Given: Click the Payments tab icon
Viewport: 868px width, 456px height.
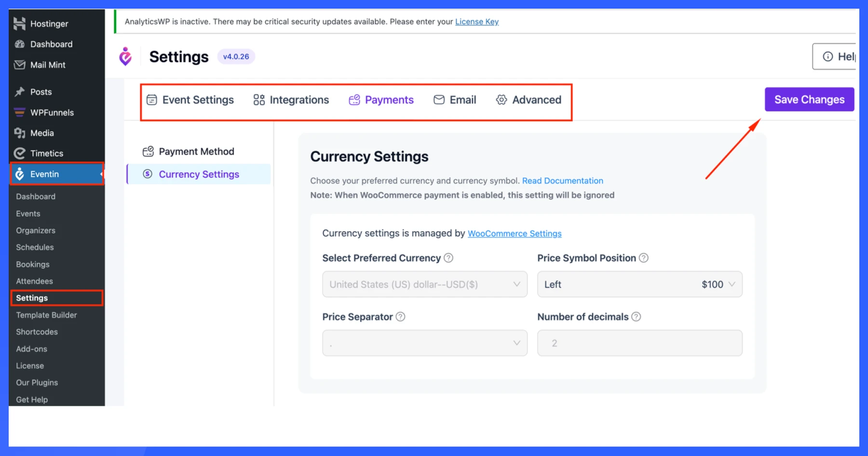Looking at the screenshot, I should [354, 100].
